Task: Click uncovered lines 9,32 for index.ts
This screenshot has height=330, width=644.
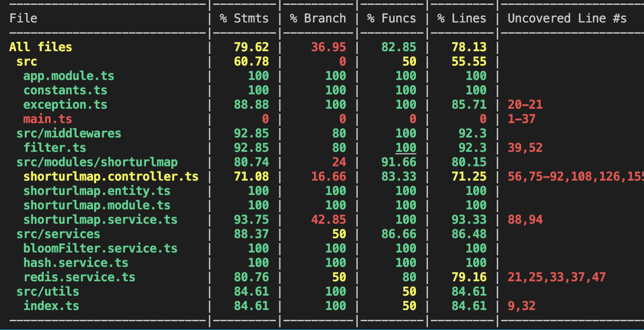Action: (522, 306)
